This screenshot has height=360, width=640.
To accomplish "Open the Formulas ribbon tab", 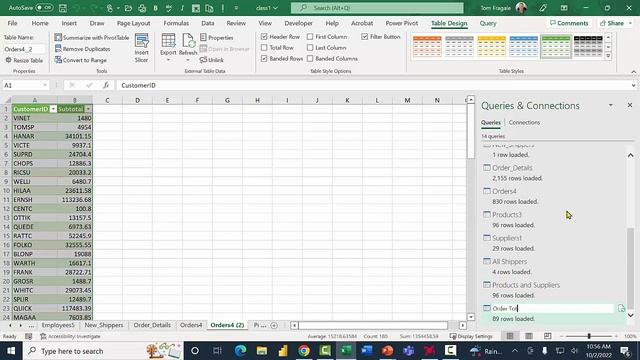I will (176, 23).
